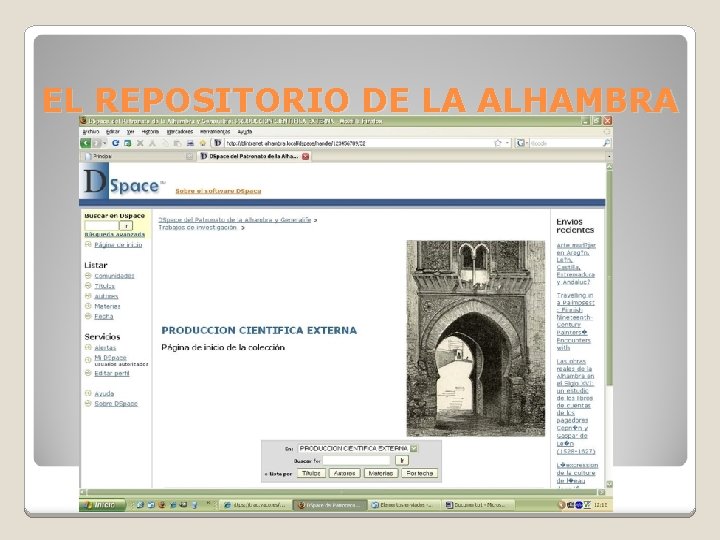Go to home page with home icon
This screenshot has width=720, height=540.
click(202, 143)
